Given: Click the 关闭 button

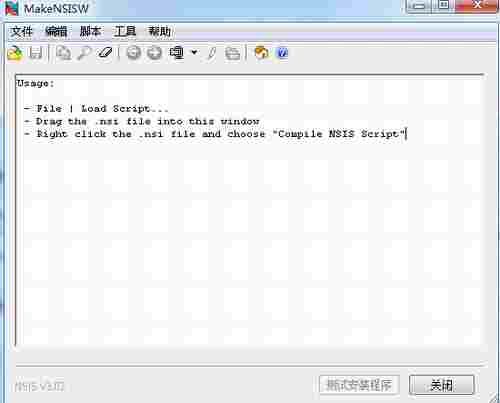Looking at the screenshot, I should tap(441, 385).
